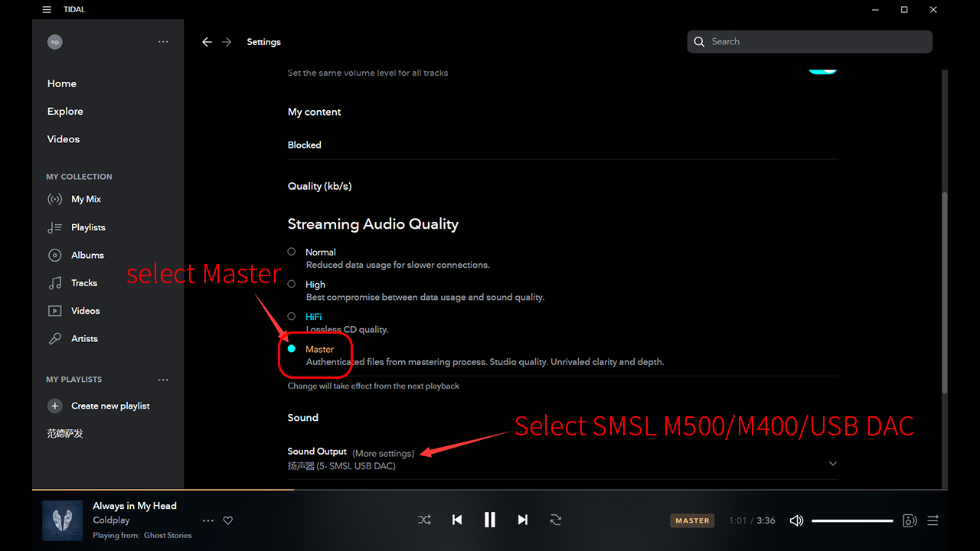Skip to the next track
The width and height of the screenshot is (980, 551).
[x=522, y=520]
